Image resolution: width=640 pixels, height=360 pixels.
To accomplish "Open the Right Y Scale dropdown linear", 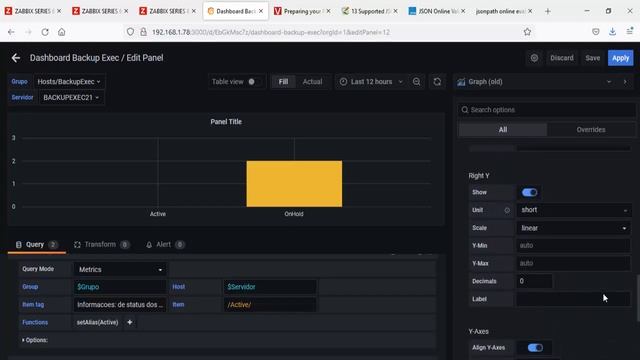I will pos(573,228).
